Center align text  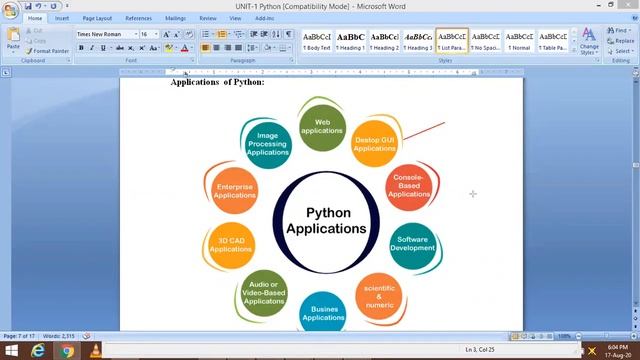(x=216, y=48)
